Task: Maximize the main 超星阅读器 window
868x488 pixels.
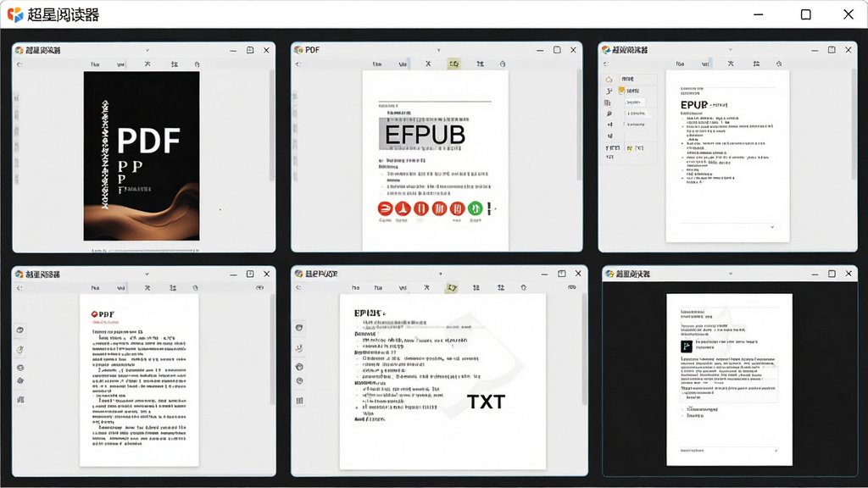Action: pos(806,14)
